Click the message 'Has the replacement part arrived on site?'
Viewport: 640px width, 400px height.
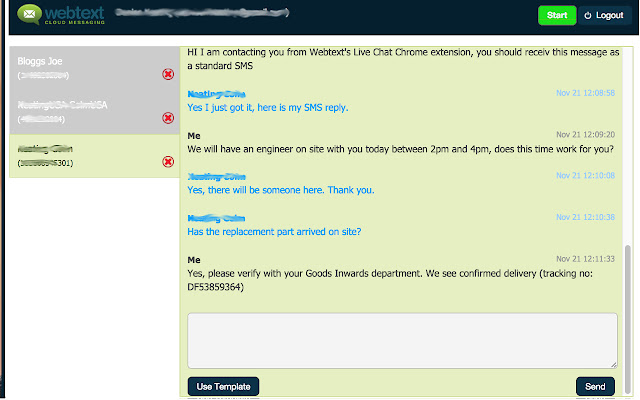[274, 232]
